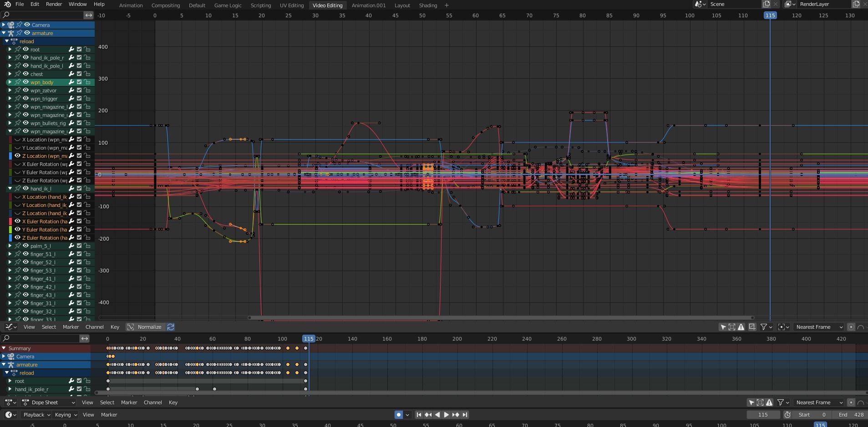Click Only Show Selected arrow icon in dope sheet header

(751, 402)
